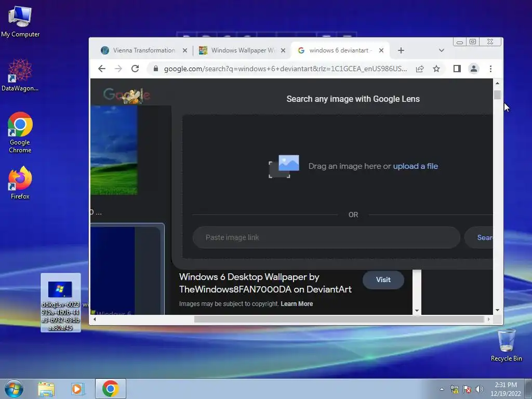Image resolution: width=532 pixels, height=399 pixels.
Task: Select the ddkq1sv-6023 image file
Action: coord(60,303)
